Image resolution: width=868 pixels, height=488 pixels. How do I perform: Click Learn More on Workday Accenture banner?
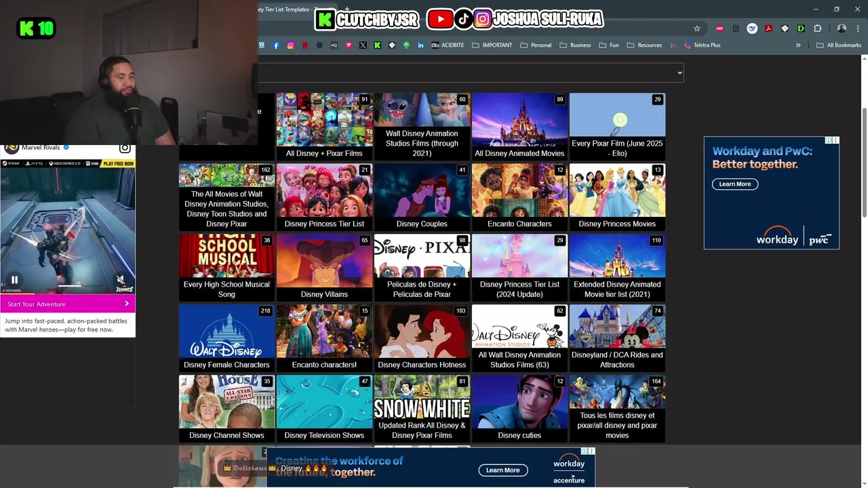coord(503,470)
